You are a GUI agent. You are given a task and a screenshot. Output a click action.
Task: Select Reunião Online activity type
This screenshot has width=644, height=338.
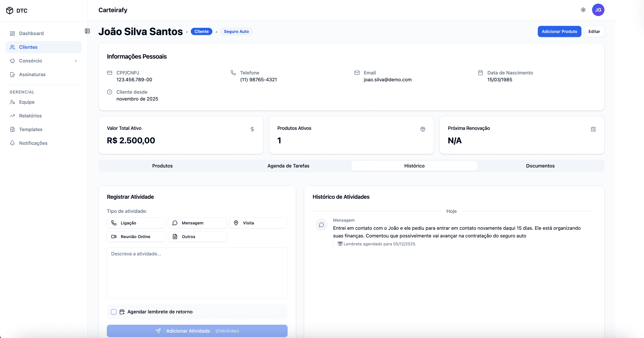tap(136, 237)
